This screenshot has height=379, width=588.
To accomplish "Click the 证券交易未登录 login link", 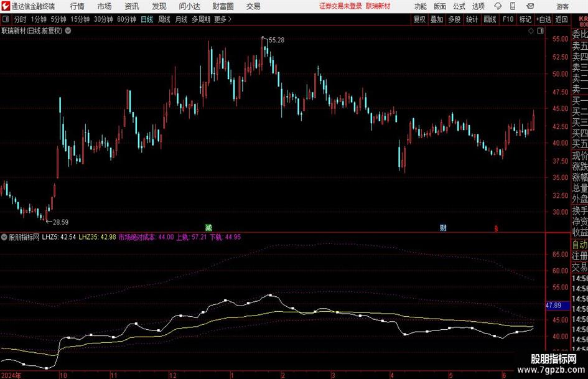I will (340, 6).
